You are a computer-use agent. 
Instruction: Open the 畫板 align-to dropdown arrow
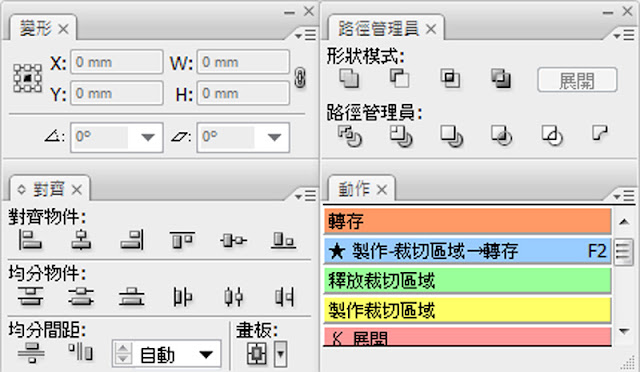[280, 354]
